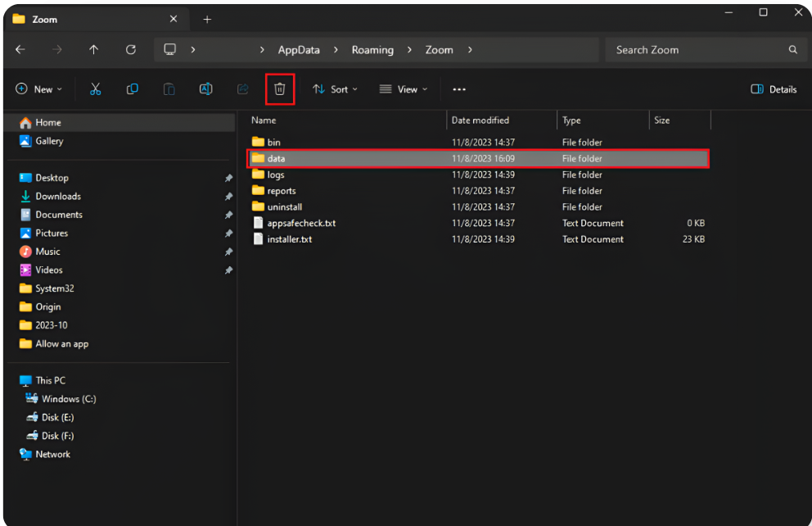Expand the Sort dropdown
This screenshot has width=812, height=526.
335,89
